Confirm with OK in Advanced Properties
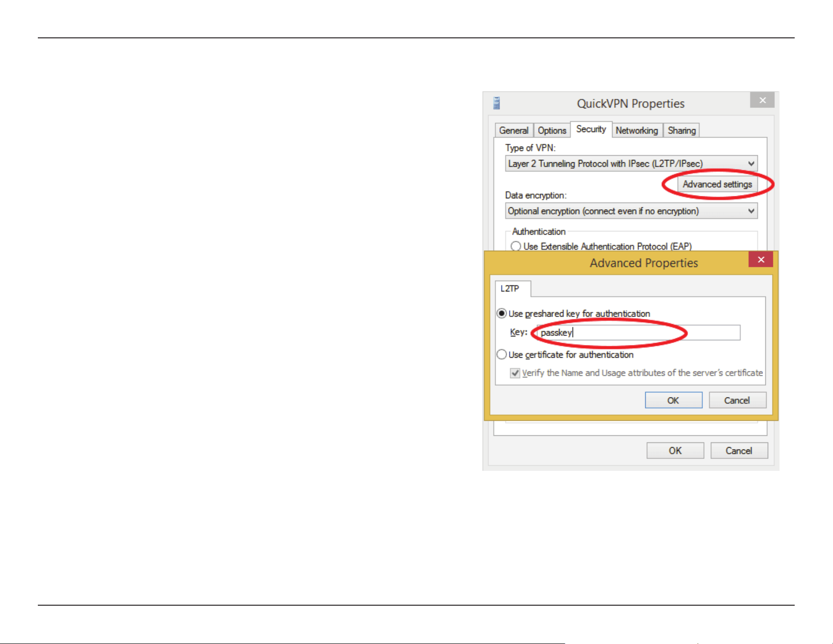Screen dimensions: 833x644 pyautogui.click(x=674, y=400)
